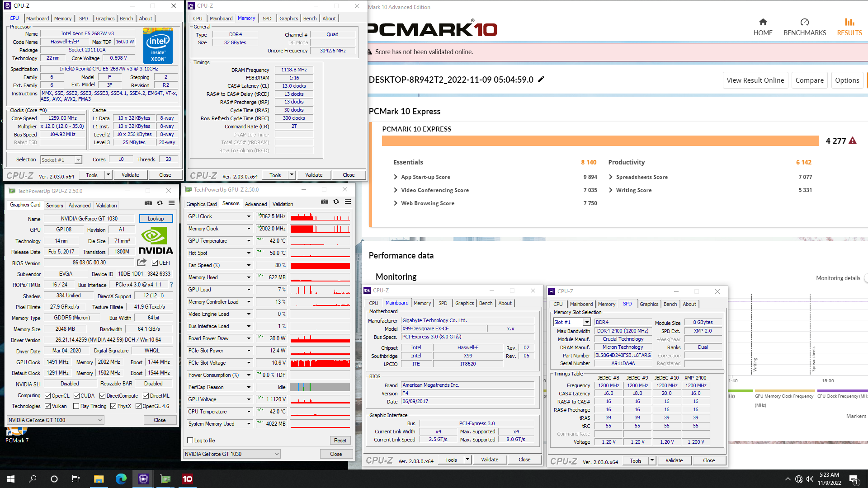Toggle PhysX checkbox
The height and width of the screenshot is (488, 868).
pos(113,406)
